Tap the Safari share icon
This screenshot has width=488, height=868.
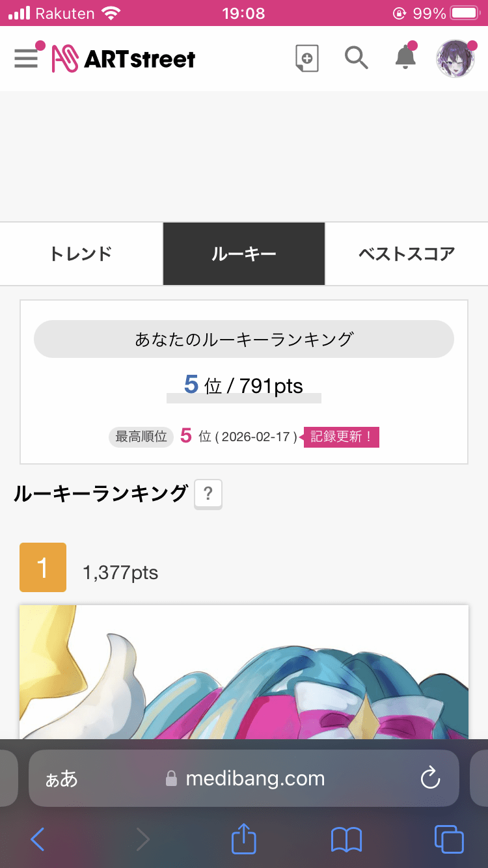pos(244,839)
